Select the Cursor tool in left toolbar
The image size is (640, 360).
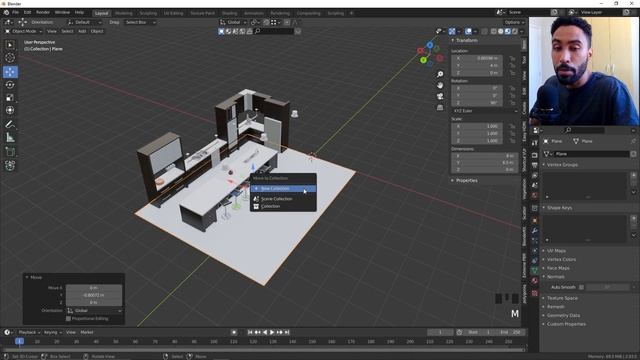click(10, 58)
